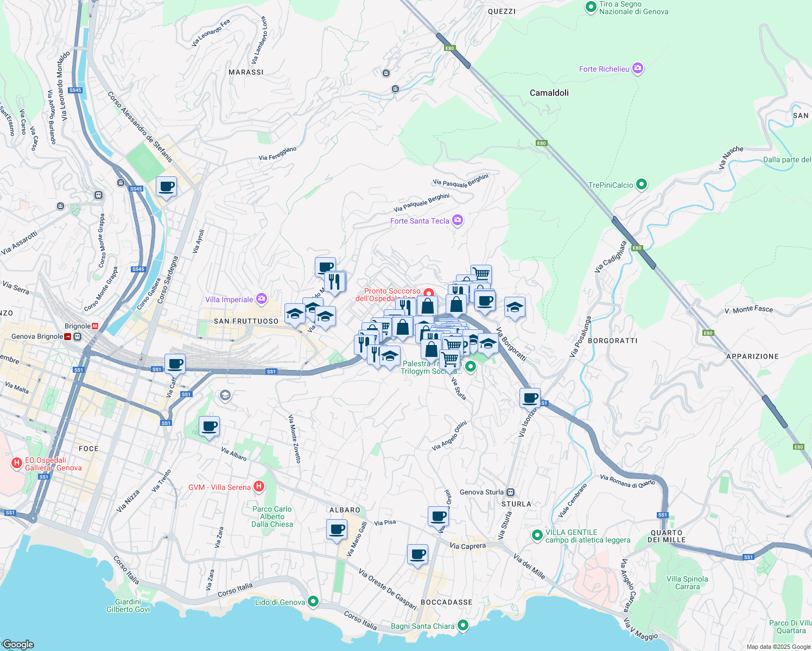Open the Villa Imperiale landmark icon
Viewport: 812px width, 651px height.
tap(262, 299)
